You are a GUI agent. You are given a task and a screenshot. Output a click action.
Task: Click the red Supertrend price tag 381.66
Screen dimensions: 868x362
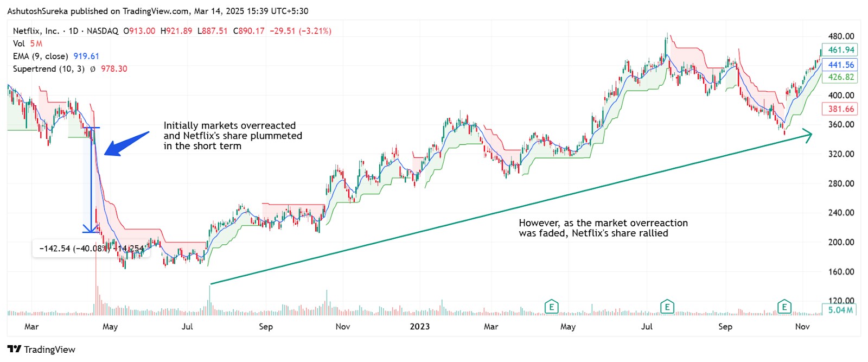tap(840, 109)
